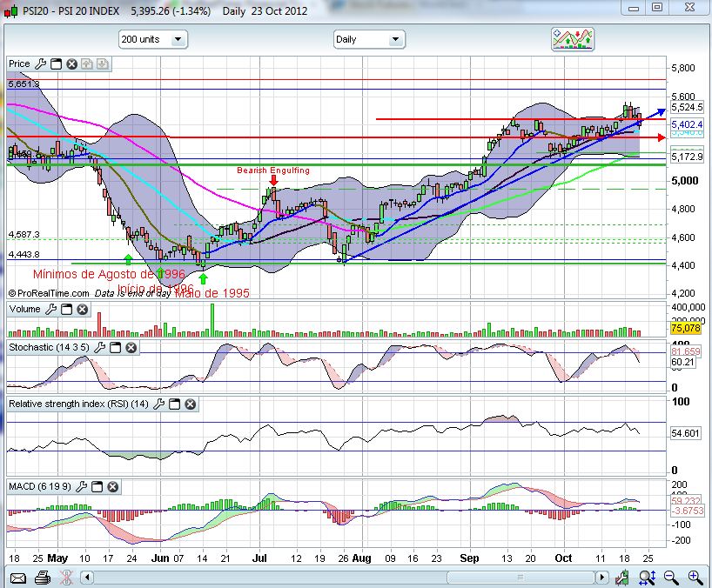Click the red Bearish Engulfing arrow marker
The width and height of the screenshot is (712, 588).
(273, 181)
